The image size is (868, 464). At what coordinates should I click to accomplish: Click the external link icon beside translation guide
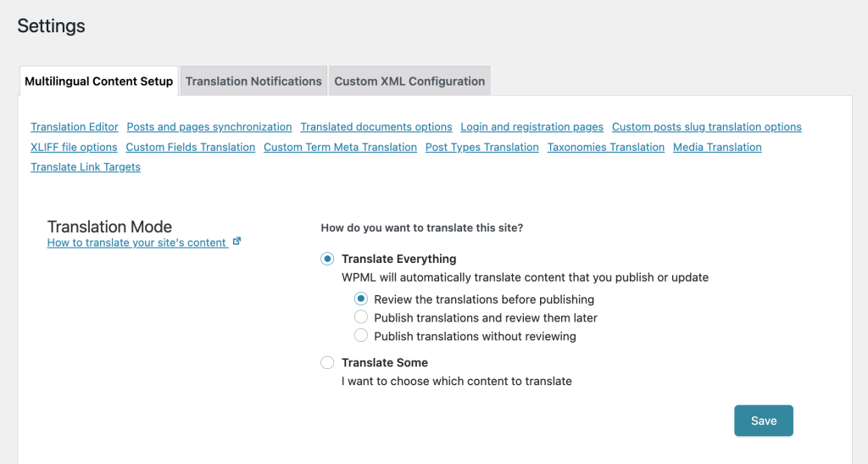(x=237, y=242)
